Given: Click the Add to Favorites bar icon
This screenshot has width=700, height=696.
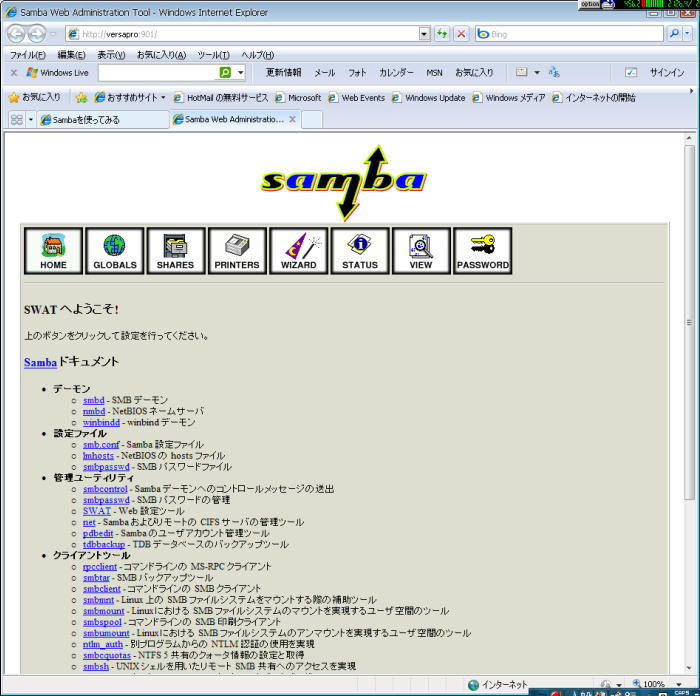Looking at the screenshot, I should (81, 97).
